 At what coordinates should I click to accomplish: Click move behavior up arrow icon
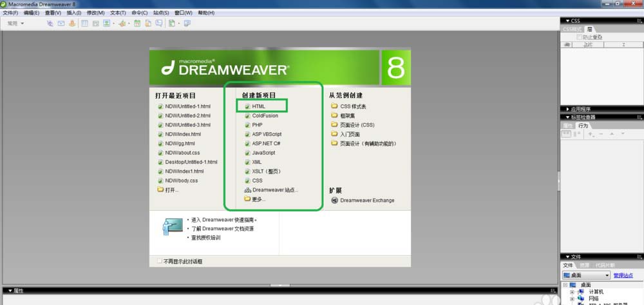612,134
